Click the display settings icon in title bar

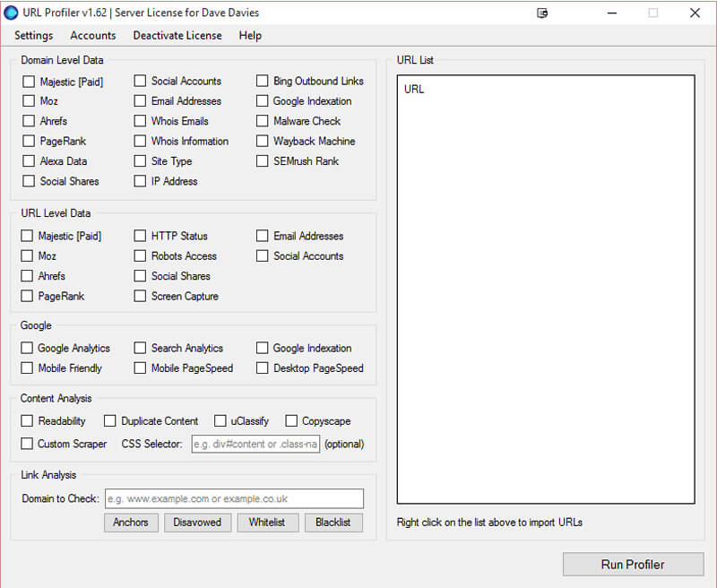[x=542, y=13]
